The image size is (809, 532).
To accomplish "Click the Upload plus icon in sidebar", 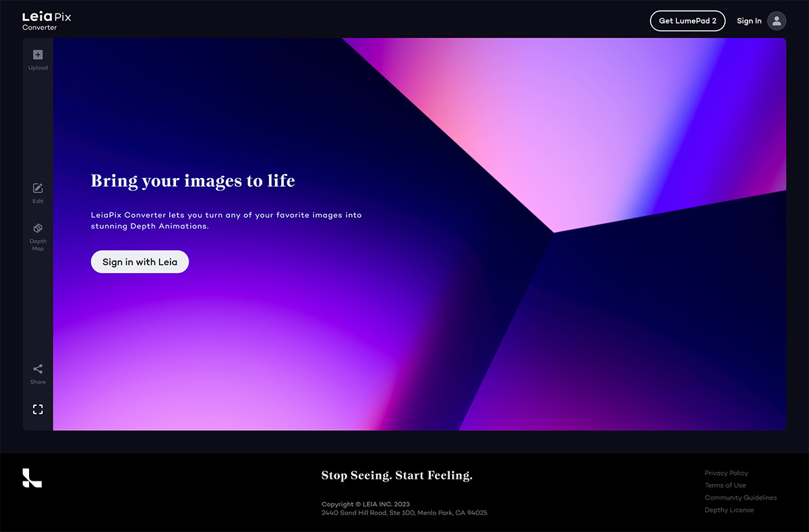I will tap(38, 55).
